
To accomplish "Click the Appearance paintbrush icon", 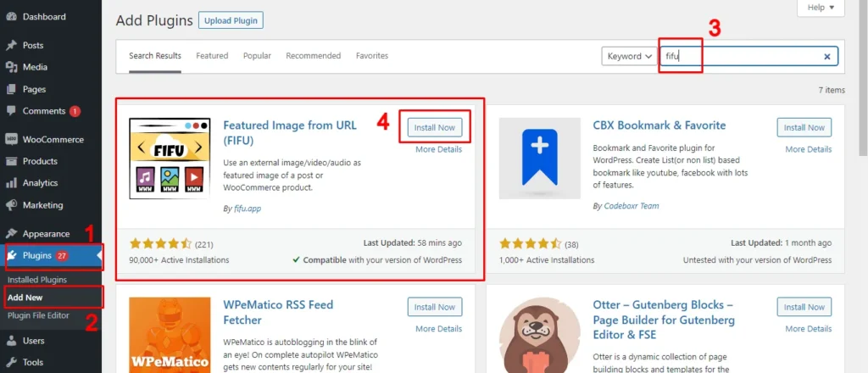I will 11,233.
